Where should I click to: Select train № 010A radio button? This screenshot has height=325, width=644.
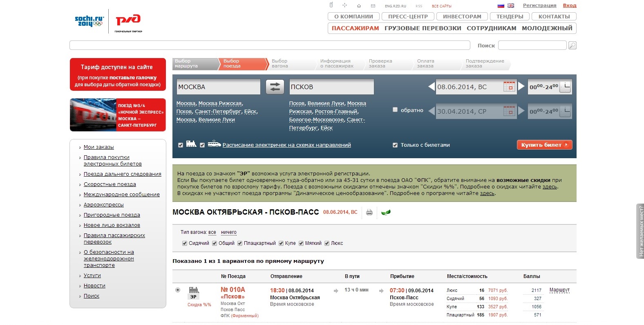[178, 290]
